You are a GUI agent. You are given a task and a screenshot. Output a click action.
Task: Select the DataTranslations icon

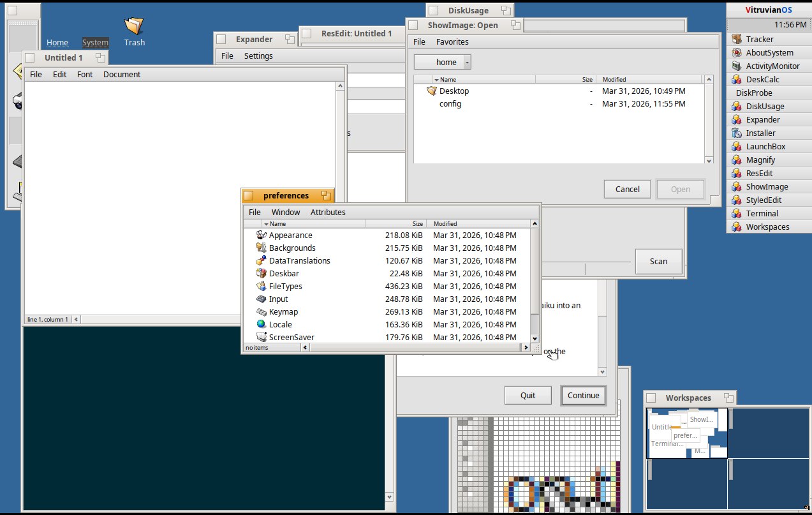[x=261, y=261]
